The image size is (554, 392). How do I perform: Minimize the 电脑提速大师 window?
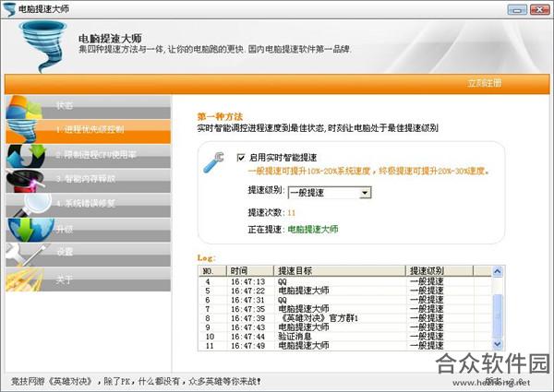pyautogui.click(x=517, y=9)
